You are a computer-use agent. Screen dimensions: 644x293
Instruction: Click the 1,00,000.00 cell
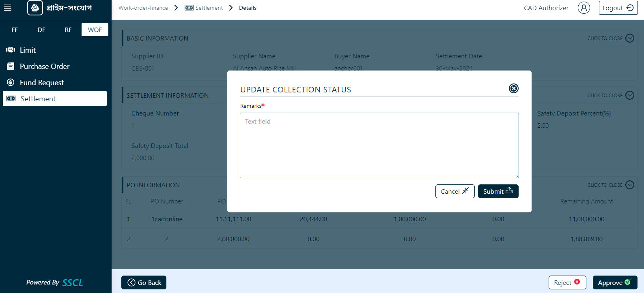[410, 219]
